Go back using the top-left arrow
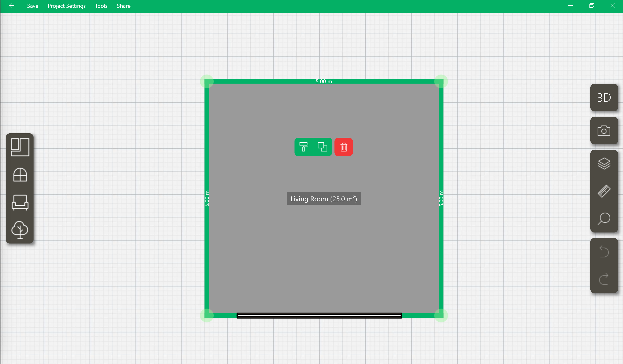This screenshot has height=364, width=623. [11, 6]
